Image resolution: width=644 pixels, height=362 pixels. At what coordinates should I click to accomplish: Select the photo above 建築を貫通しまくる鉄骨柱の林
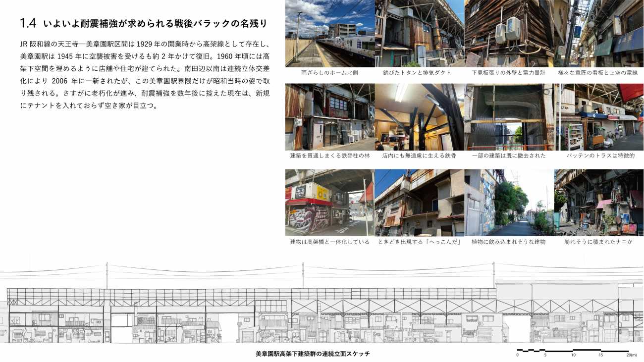click(x=329, y=117)
